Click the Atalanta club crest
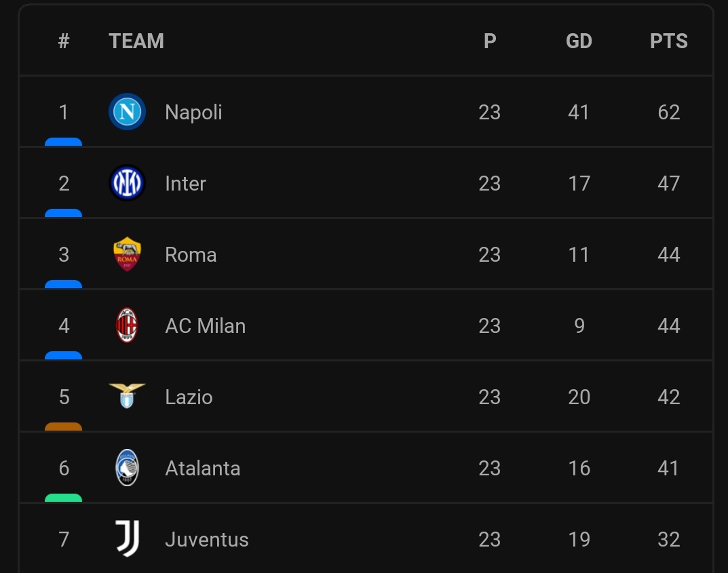 click(x=128, y=468)
